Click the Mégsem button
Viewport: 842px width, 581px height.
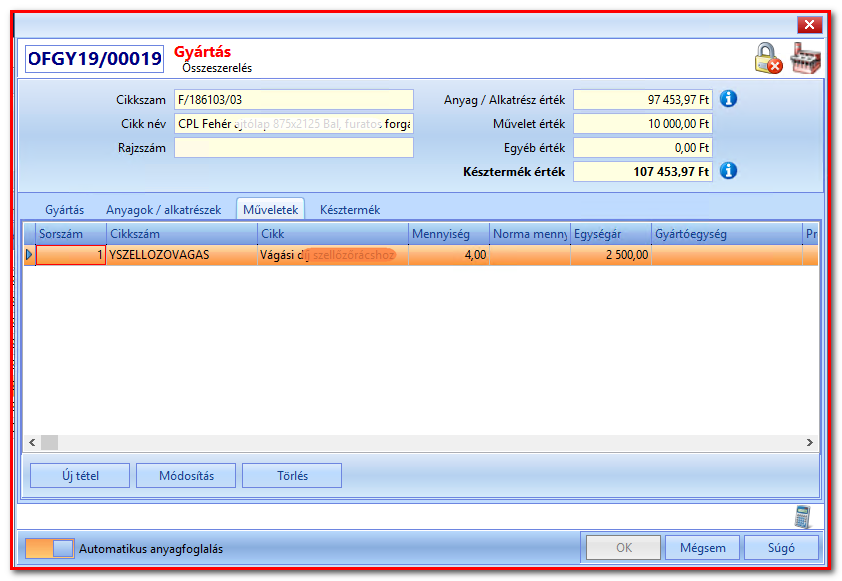702,548
